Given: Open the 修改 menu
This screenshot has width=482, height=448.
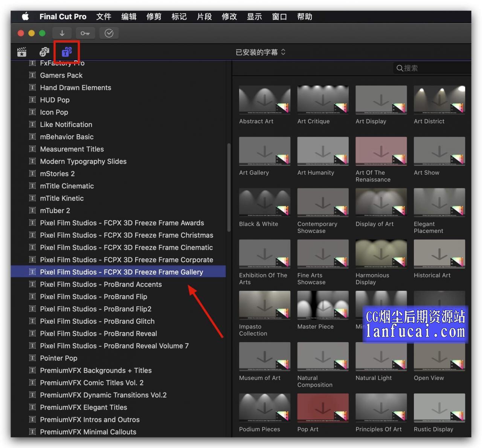Looking at the screenshot, I should (x=229, y=17).
